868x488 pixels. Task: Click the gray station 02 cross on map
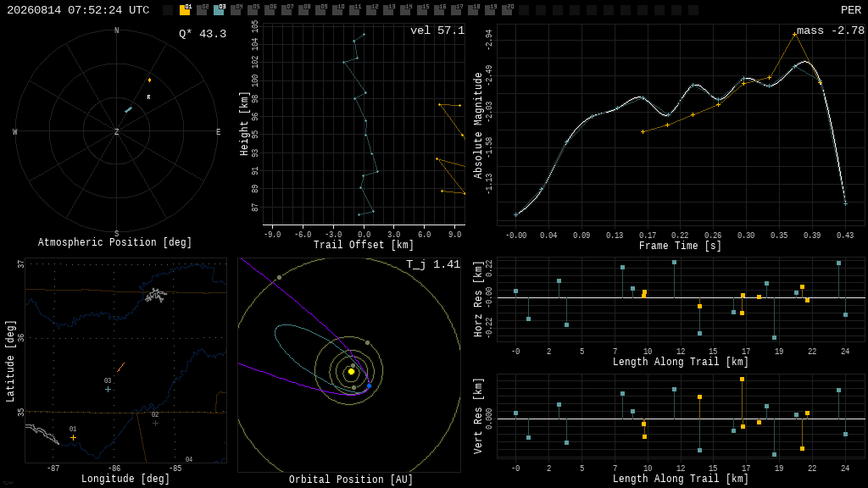156,424
